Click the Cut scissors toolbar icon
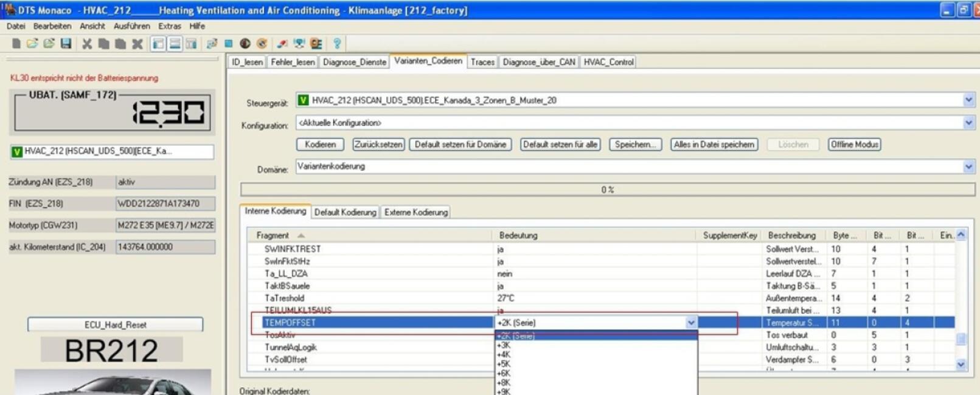The width and height of the screenshot is (980, 395). coord(87,44)
